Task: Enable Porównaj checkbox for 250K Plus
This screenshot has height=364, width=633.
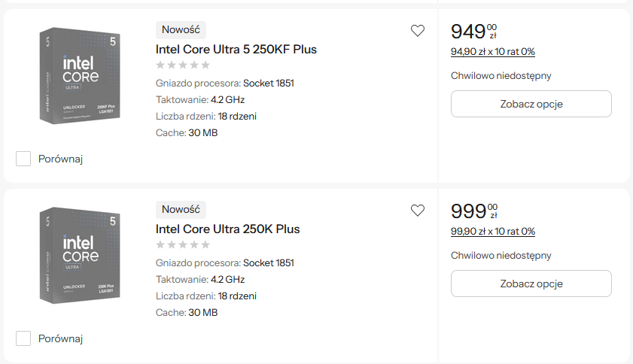Action: pyautogui.click(x=23, y=338)
